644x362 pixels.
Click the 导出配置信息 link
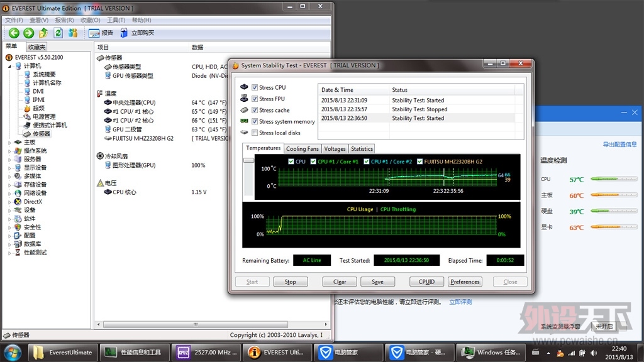[619, 145]
